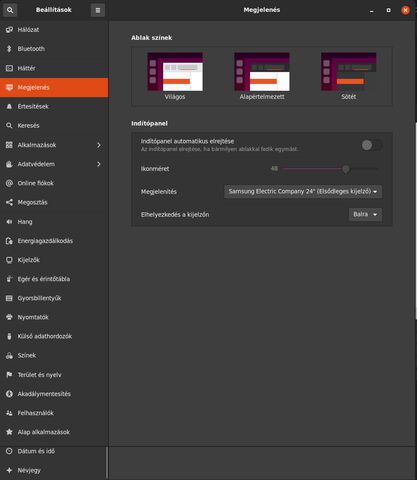Click the main content vertical scrollbar
The image size is (417, 480).
click(416, 222)
